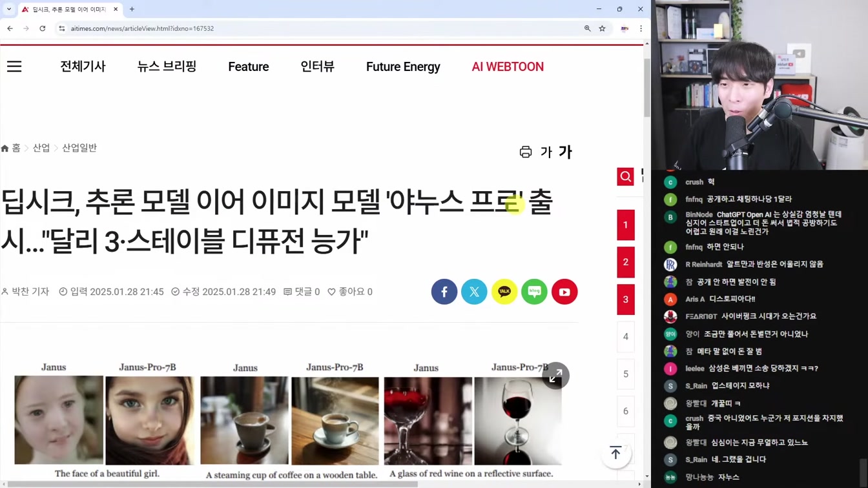Click the Janus red wine glass image
Image resolution: width=868 pixels, height=488 pixels.
[x=428, y=420]
